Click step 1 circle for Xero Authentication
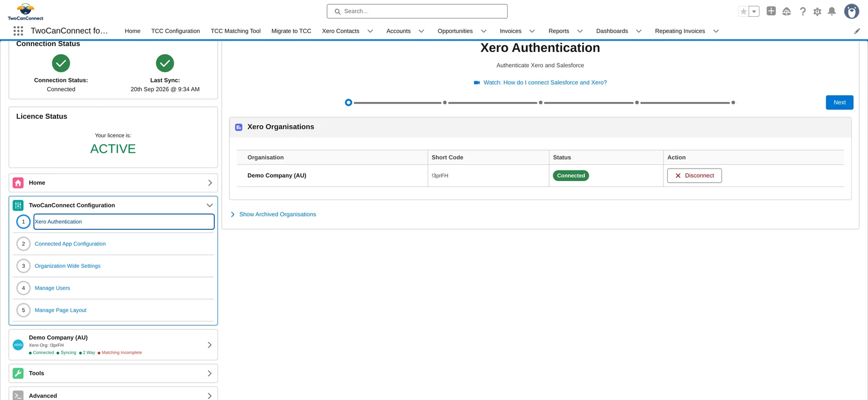The image size is (868, 400). [x=23, y=222]
